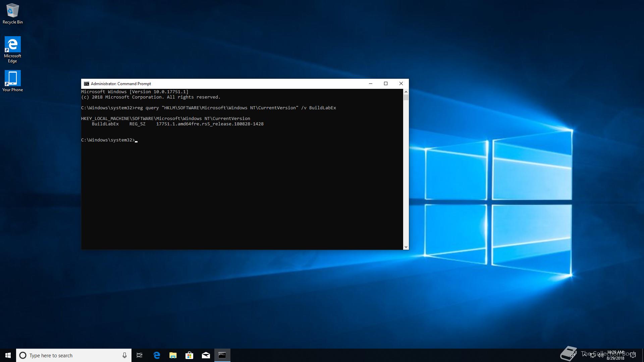Open File Explorer from the taskbar
644x362 pixels.
[x=173, y=355]
